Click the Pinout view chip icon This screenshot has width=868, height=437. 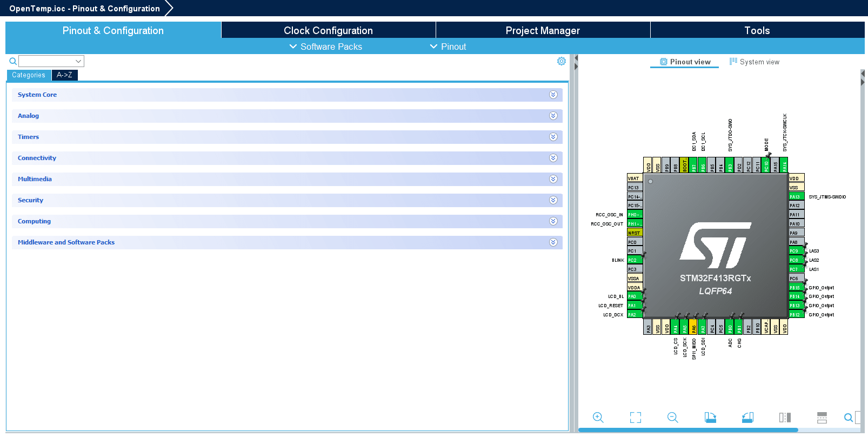[x=664, y=62]
